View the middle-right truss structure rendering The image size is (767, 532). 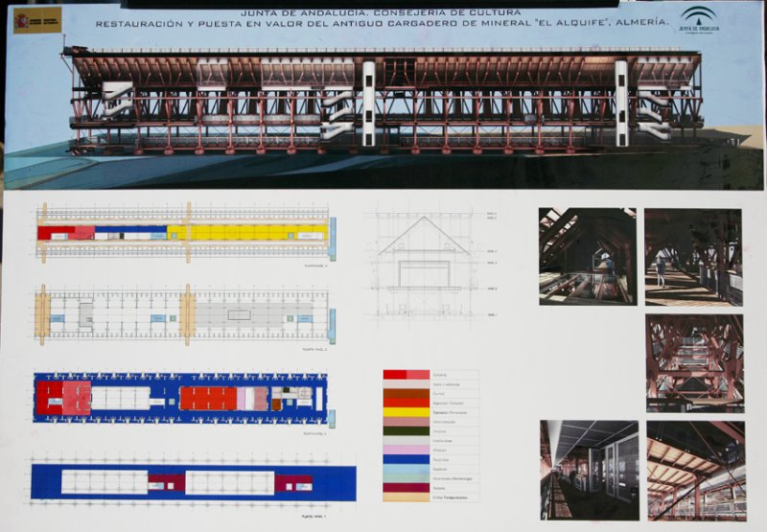click(x=693, y=362)
